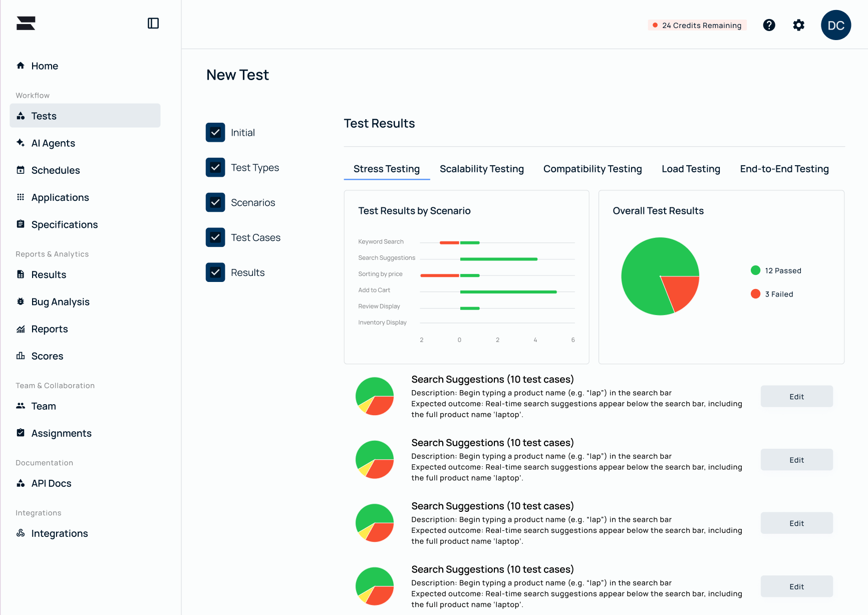Click the Integrations webhook icon

coord(21,533)
